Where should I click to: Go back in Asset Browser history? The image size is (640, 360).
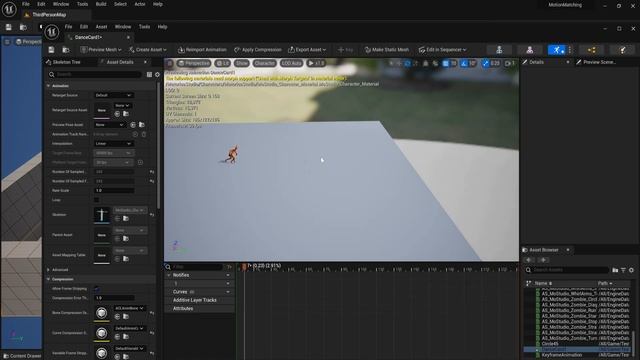(x=529, y=260)
